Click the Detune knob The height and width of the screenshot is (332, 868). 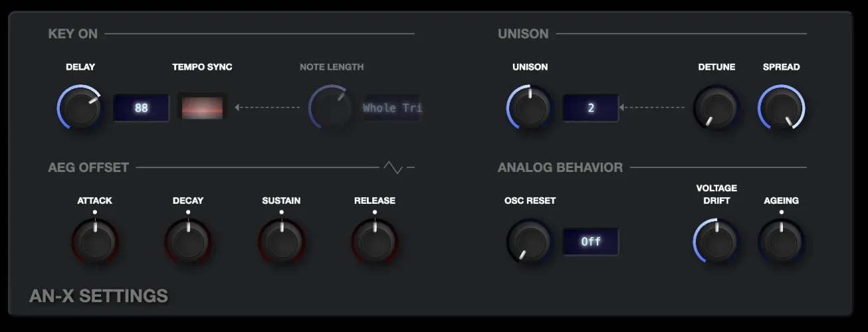[x=716, y=108]
